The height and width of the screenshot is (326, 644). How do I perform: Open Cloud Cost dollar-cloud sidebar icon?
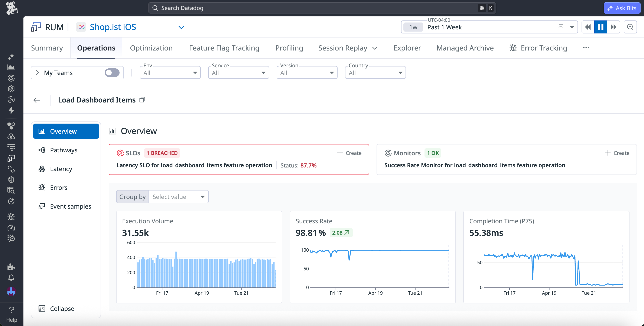coord(11,137)
